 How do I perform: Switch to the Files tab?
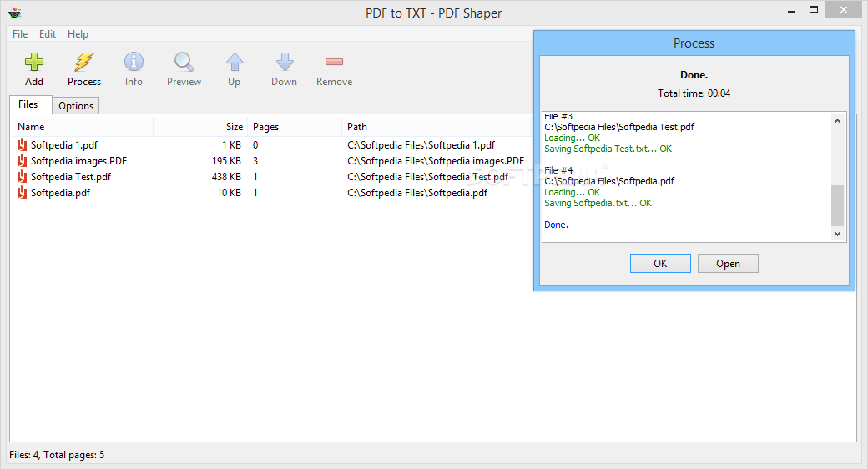click(28, 104)
